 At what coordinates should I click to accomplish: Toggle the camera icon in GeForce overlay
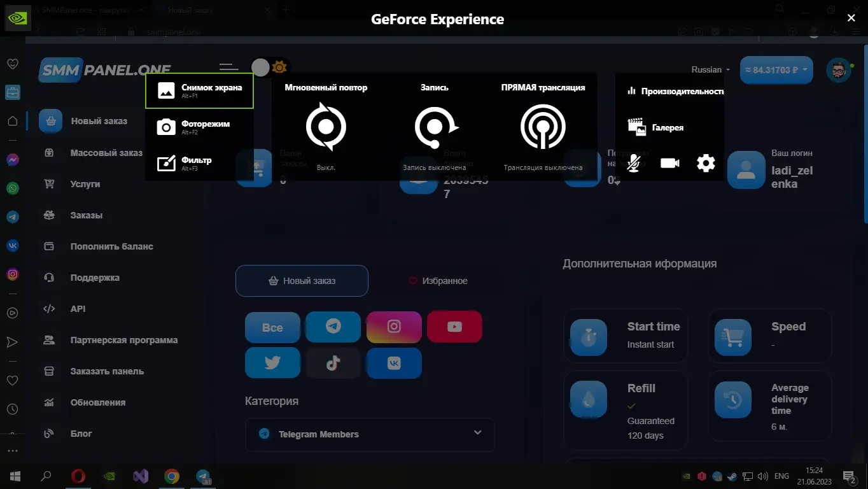(669, 164)
